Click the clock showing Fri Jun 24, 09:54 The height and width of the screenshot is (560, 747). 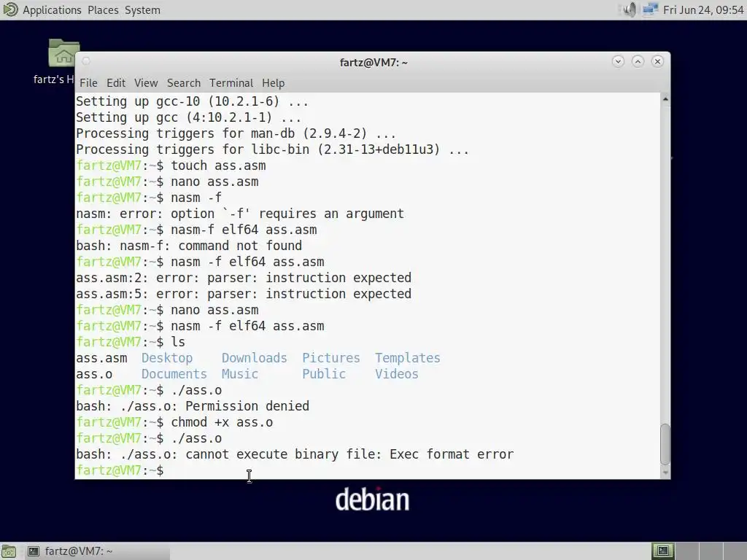(703, 10)
